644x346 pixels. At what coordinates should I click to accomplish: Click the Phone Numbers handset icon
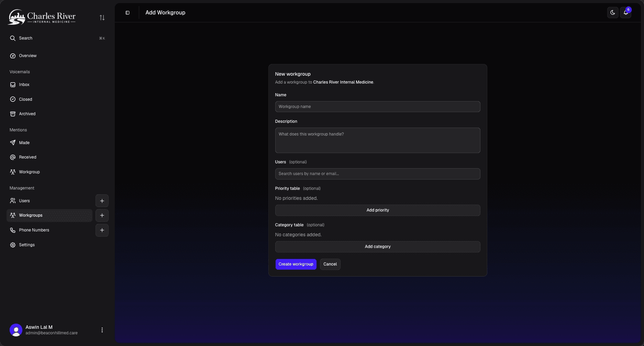click(x=13, y=230)
